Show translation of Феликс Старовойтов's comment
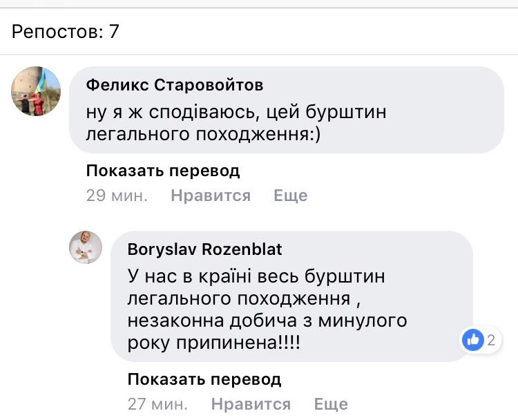Viewport: 518px width, 420px height. tap(163, 171)
